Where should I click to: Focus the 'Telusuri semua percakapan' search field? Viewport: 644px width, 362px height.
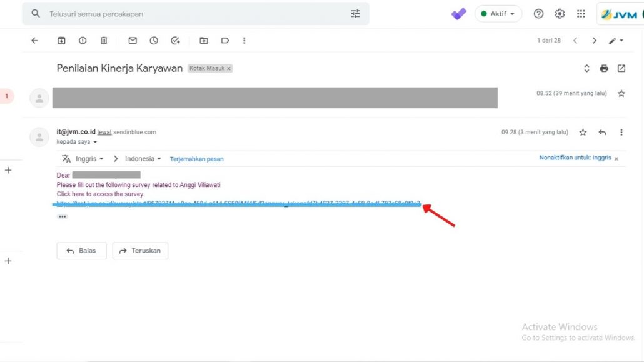196,14
